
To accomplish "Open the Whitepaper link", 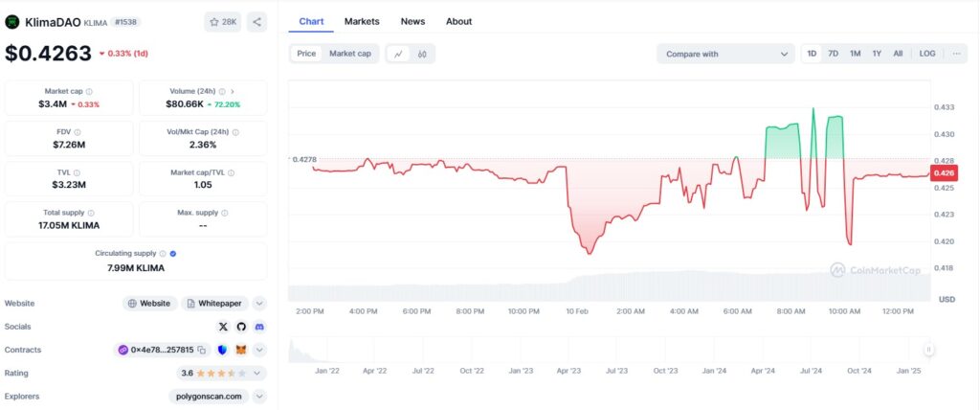I will pos(216,303).
